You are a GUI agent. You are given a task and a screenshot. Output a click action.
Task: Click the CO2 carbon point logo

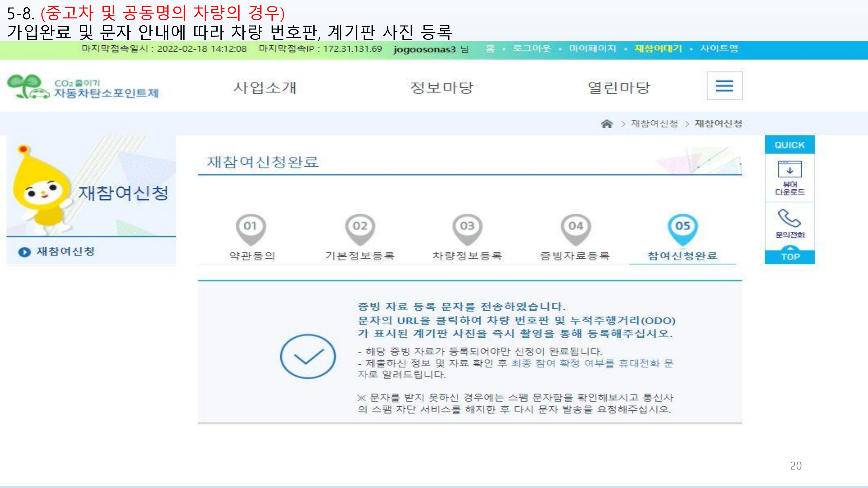coord(83,87)
